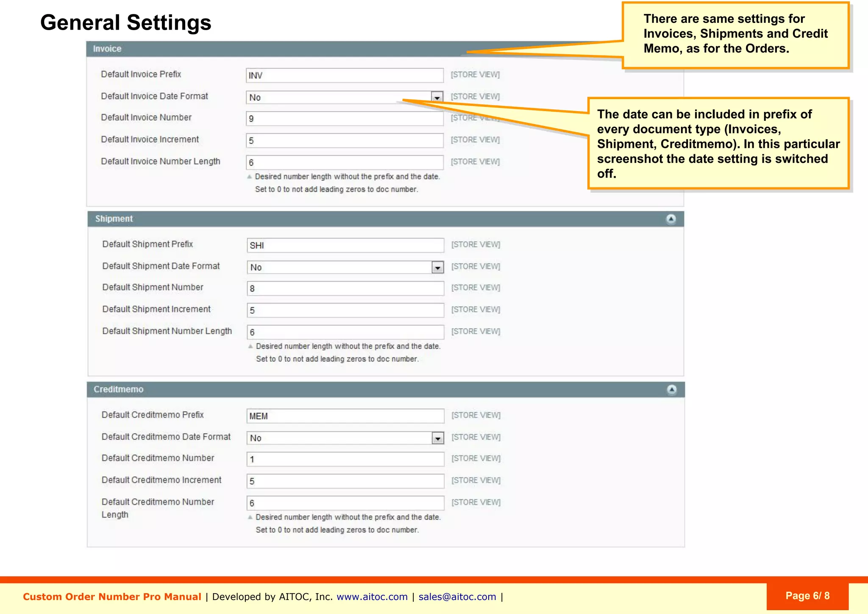The width and height of the screenshot is (868, 614).
Task: Focus the Default Creditmemo Number field
Action: tap(345, 459)
